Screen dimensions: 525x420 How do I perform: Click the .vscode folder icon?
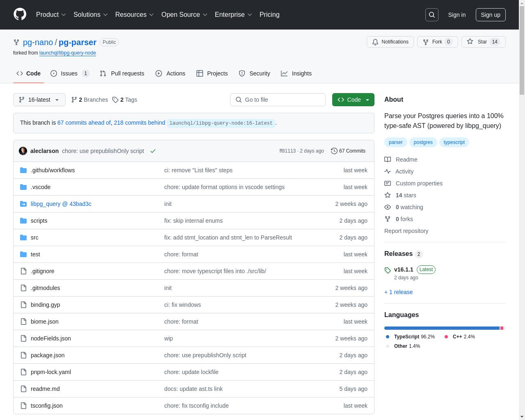pos(23,187)
